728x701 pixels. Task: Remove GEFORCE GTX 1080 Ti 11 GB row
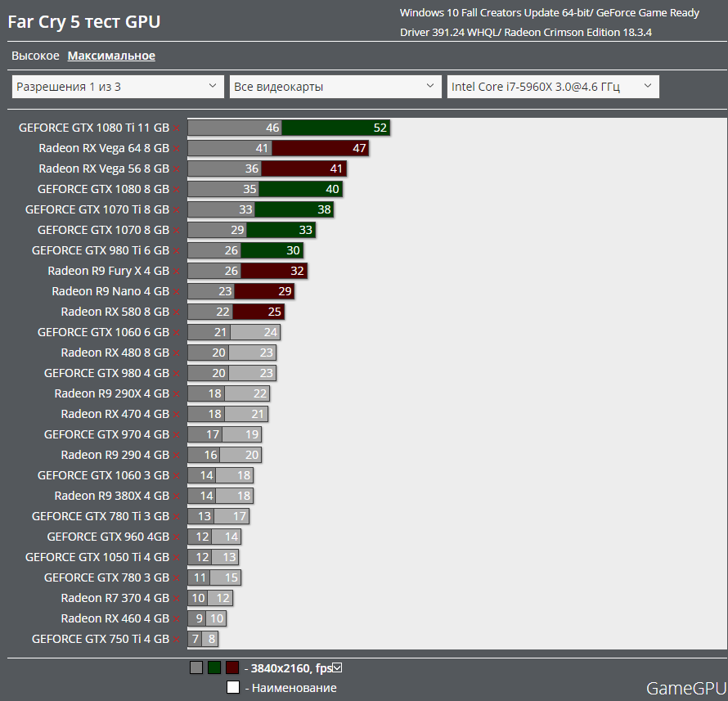[x=177, y=128]
